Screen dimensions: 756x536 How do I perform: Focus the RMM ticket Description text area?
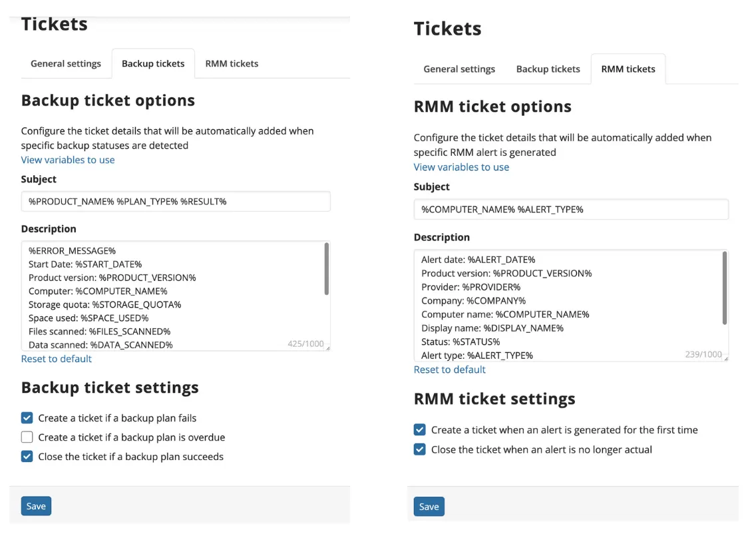571,306
